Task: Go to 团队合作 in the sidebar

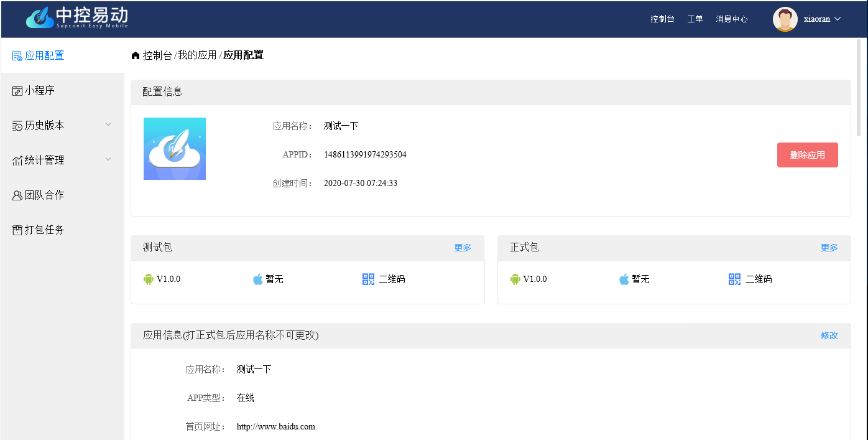Action: (x=62, y=195)
